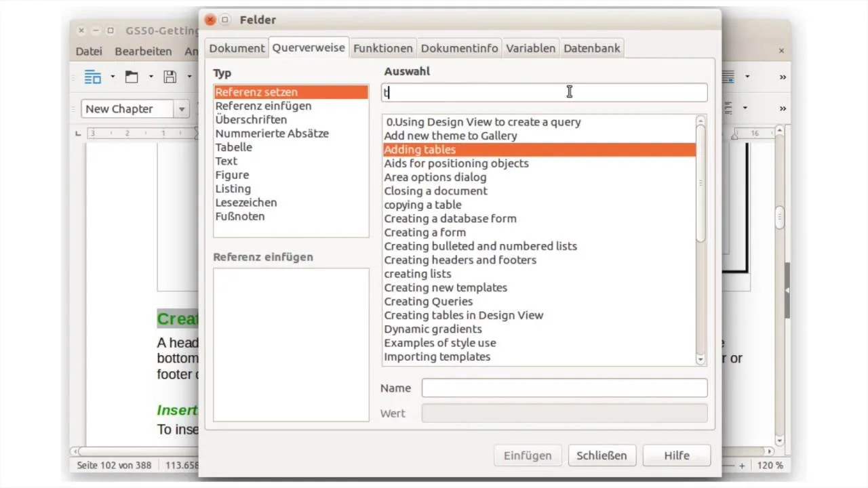The width and height of the screenshot is (868, 488).
Task: Click the Save toolbar icon
Action: coord(170,77)
